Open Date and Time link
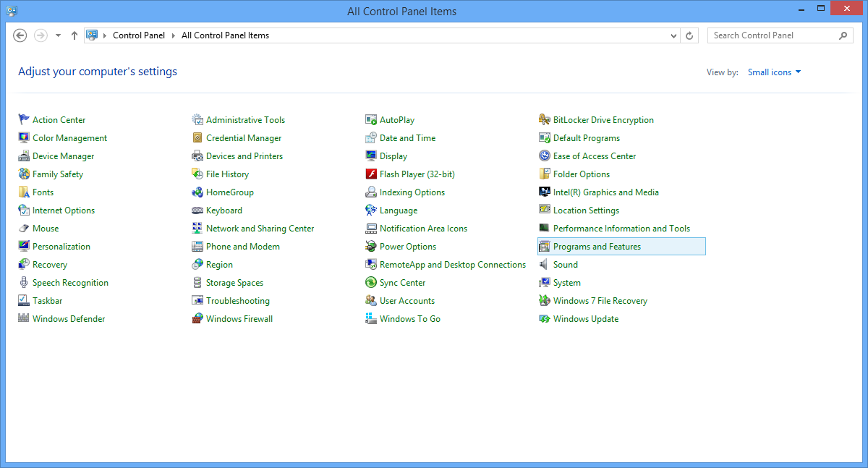Screen dimensions: 868x468 407,138
